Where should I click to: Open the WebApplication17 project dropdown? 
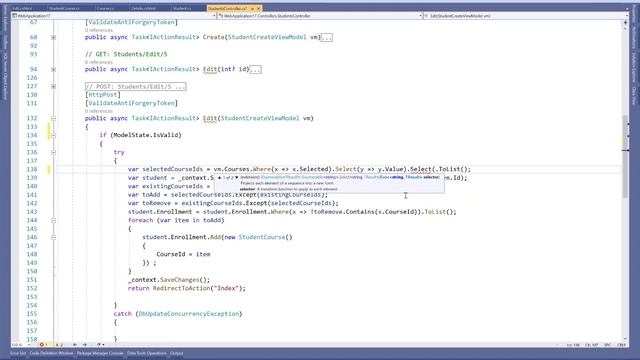(114, 16)
